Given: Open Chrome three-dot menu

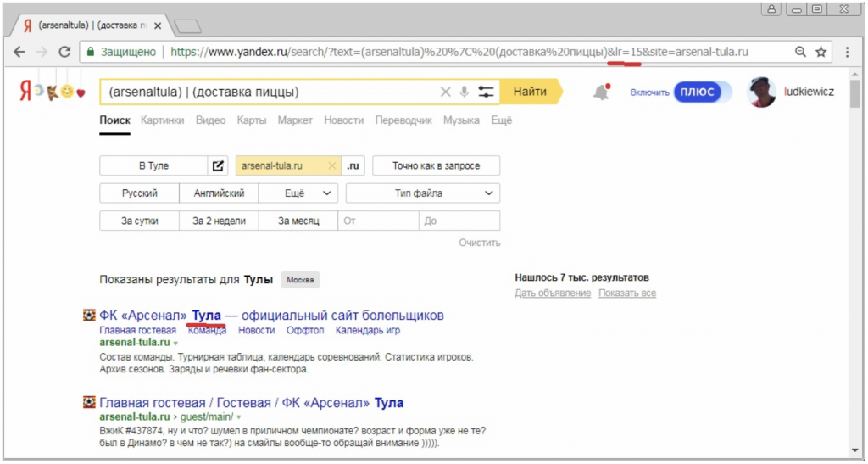Looking at the screenshot, I should [x=847, y=52].
